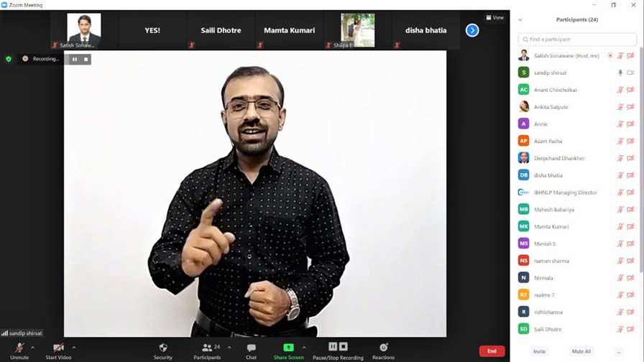Open Security shield menu

click(x=163, y=351)
